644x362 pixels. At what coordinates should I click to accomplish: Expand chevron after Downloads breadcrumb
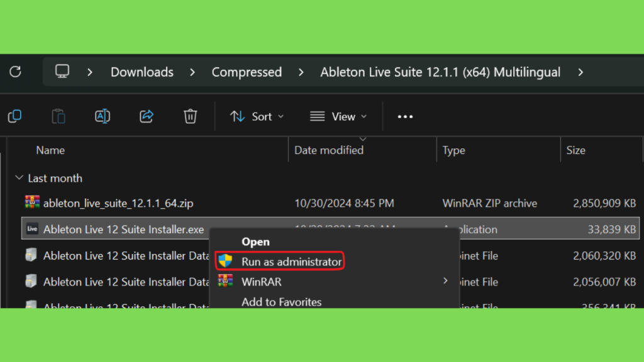click(192, 72)
